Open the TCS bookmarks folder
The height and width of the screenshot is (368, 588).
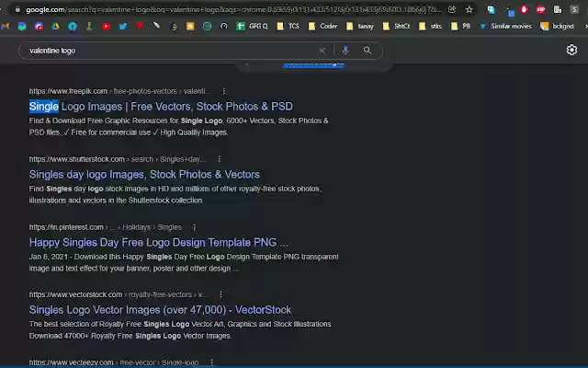click(288, 26)
